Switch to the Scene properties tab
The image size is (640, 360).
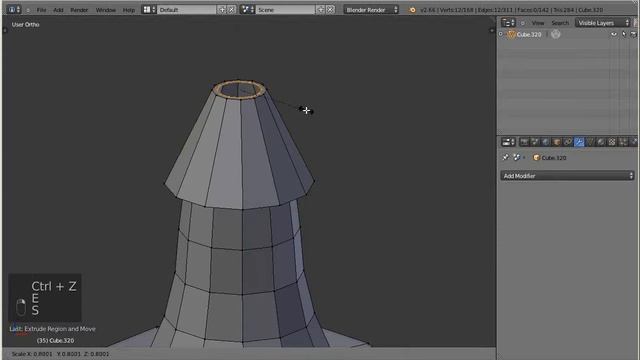535,142
